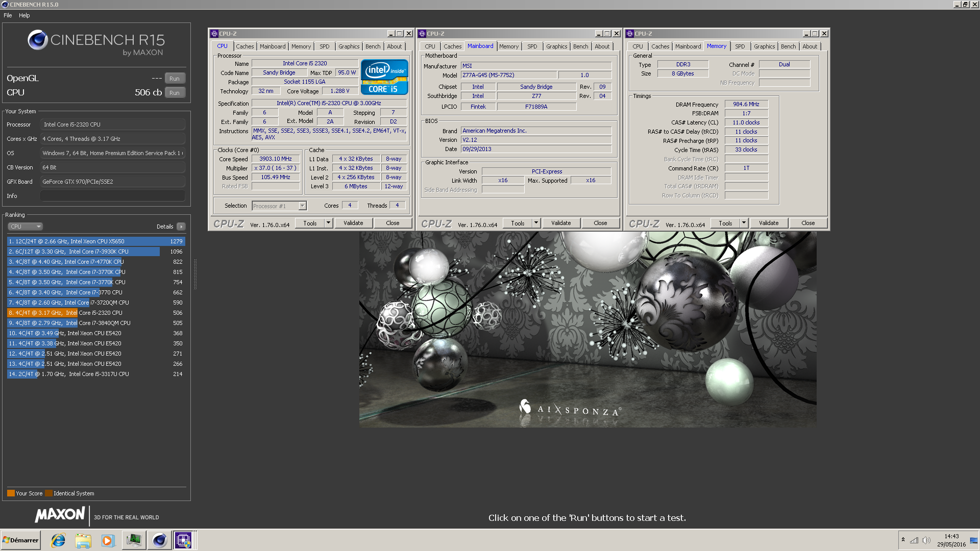Click the AIXSPONZA rendered scene image
Image resolution: width=980 pixels, height=551 pixels.
coord(587,329)
